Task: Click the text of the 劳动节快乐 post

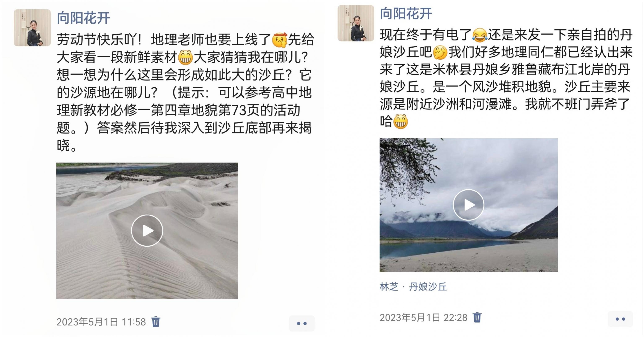Action: click(x=185, y=92)
